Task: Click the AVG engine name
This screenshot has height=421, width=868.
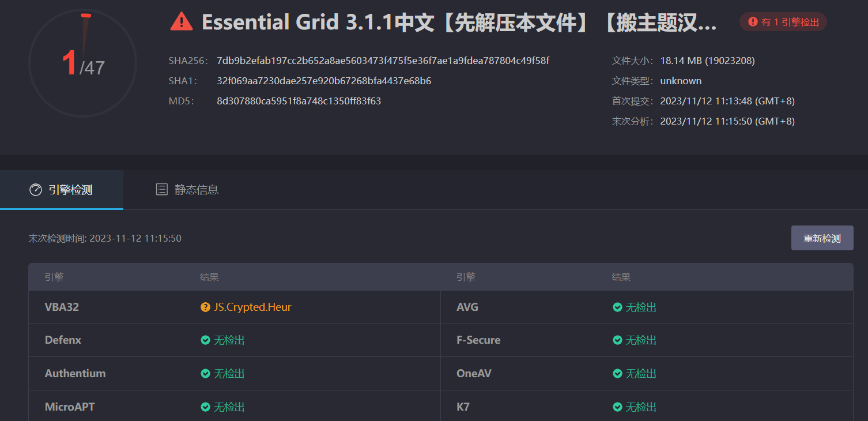Action: (x=467, y=307)
